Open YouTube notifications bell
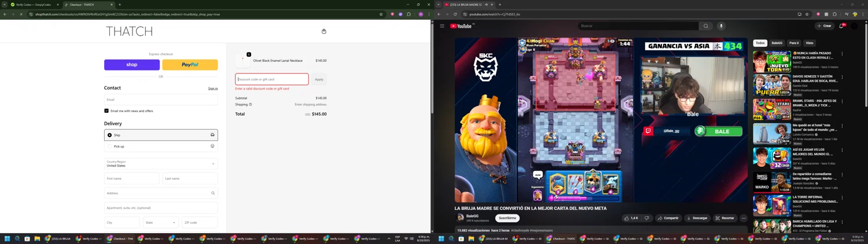Screen dimensions: 868x244 click(841, 26)
